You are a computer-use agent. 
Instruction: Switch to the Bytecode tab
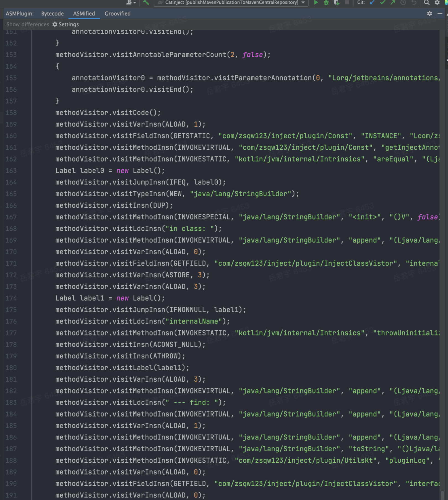53,14
